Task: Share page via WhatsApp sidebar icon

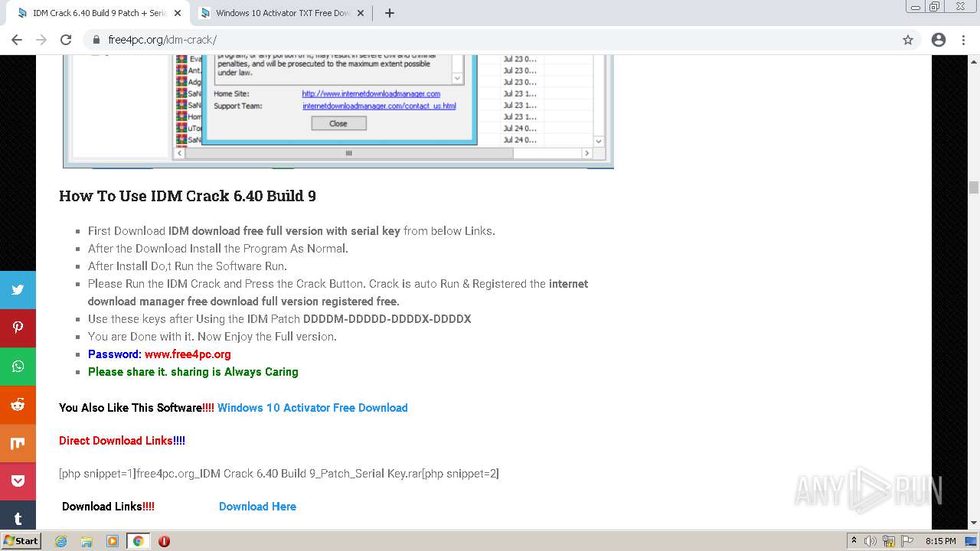Action: (18, 367)
